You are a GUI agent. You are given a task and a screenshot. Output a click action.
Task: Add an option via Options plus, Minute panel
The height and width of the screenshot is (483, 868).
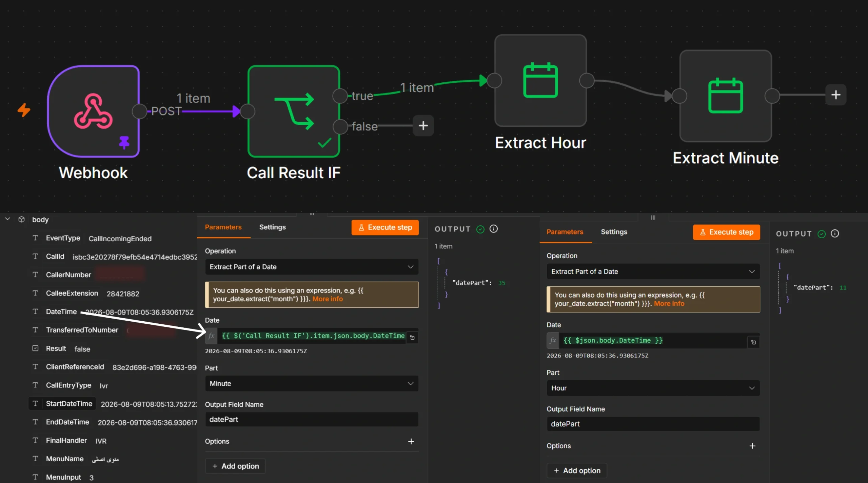click(x=411, y=441)
